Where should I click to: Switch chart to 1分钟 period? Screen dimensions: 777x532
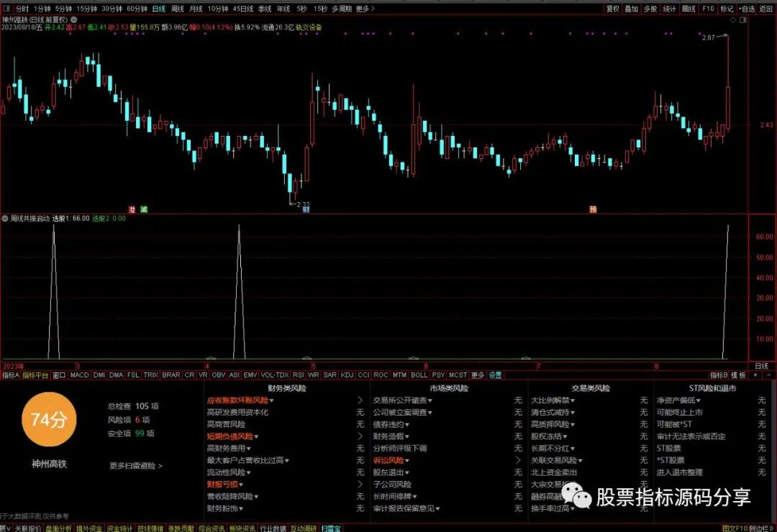pyautogui.click(x=42, y=9)
